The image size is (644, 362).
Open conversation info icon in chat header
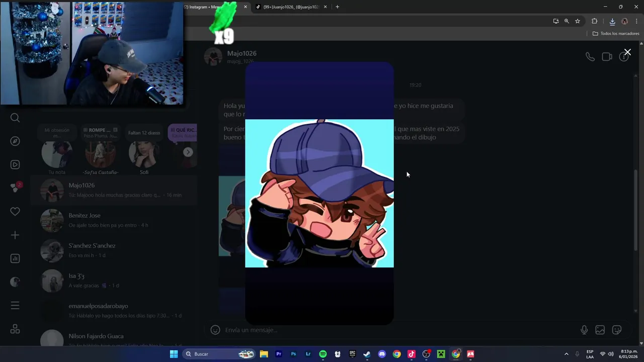click(x=624, y=57)
